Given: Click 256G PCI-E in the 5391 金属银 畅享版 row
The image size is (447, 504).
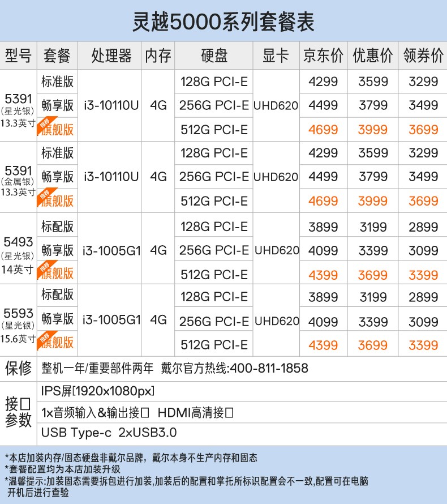Looking at the screenshot, I should pyautogui.click(x=214, y=177).
